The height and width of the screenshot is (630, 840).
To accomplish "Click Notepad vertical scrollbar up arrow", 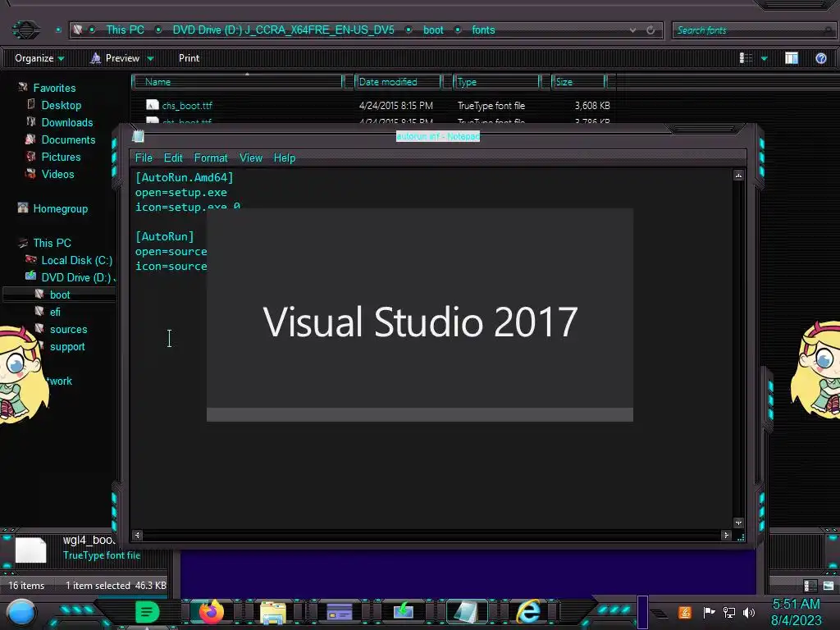I will point(738,176).
